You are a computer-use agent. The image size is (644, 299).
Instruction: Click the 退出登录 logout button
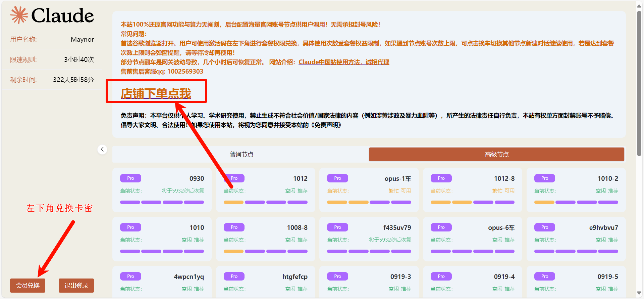point(76,286)
